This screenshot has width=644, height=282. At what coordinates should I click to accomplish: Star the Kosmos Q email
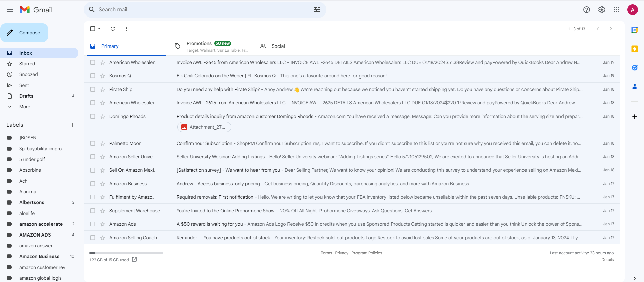[103, 76]
